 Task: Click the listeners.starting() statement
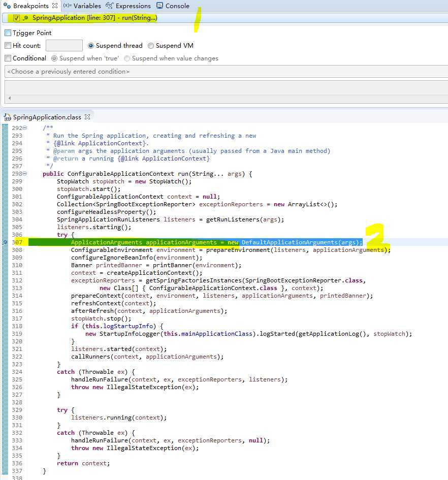(x=94, y=227)
